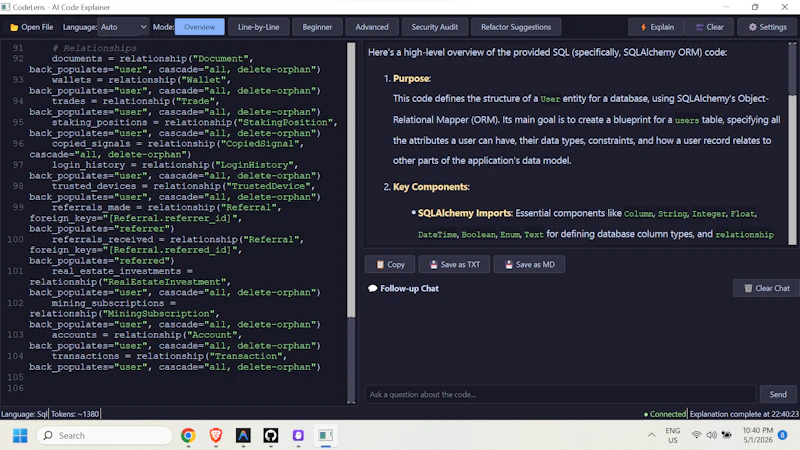Image resolution: width=800 pixels, height=450 pixels.
Task: Click the trash icon on Clear Chat
Action: click(748, 288)
